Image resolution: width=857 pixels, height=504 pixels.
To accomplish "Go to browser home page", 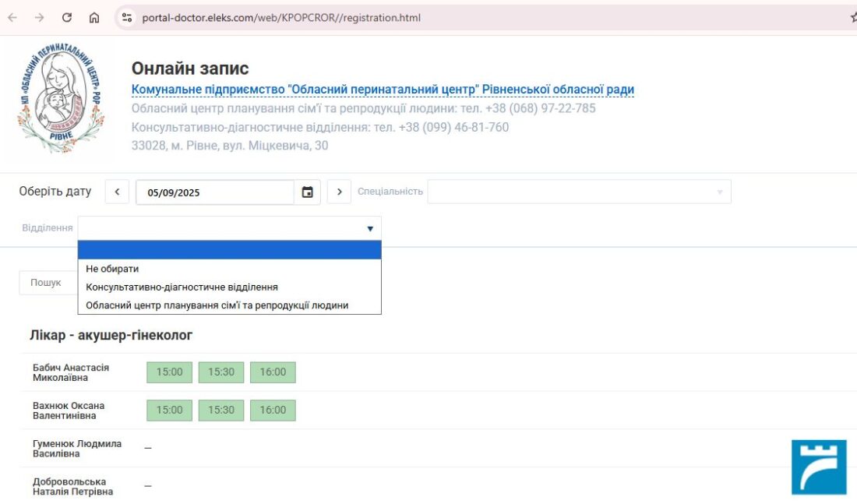I will [94, 17].
